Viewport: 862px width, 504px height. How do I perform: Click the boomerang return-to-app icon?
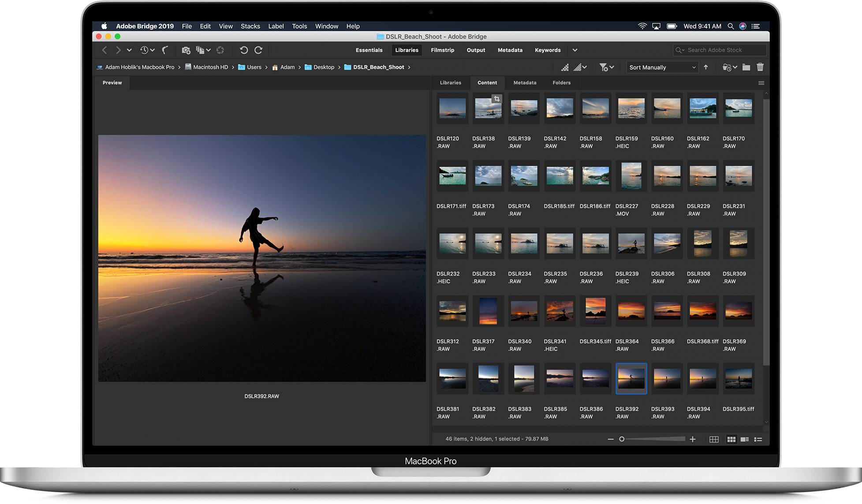coord(165,50)
